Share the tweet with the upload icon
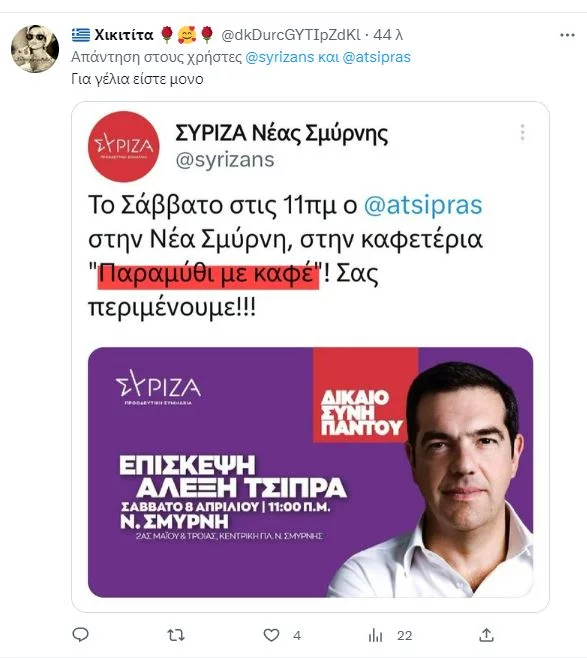Screen dimensions: 587x658 click(x=486, y=635)
